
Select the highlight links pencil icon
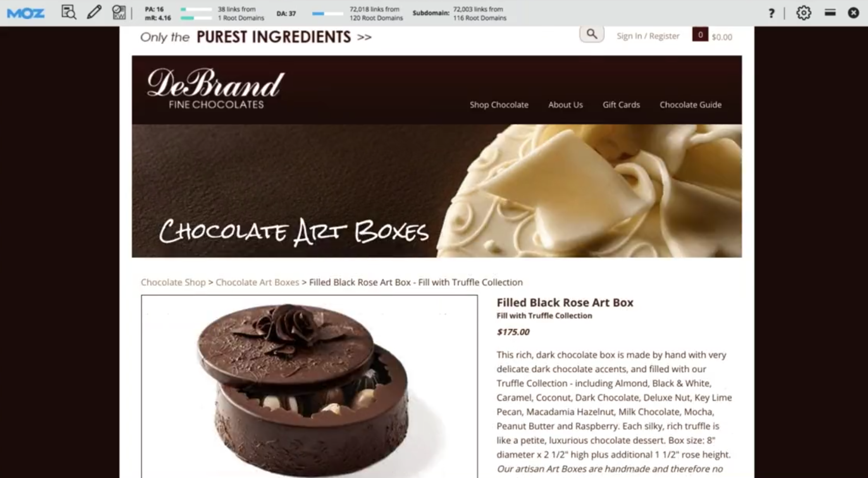click(x=94, y=12)
